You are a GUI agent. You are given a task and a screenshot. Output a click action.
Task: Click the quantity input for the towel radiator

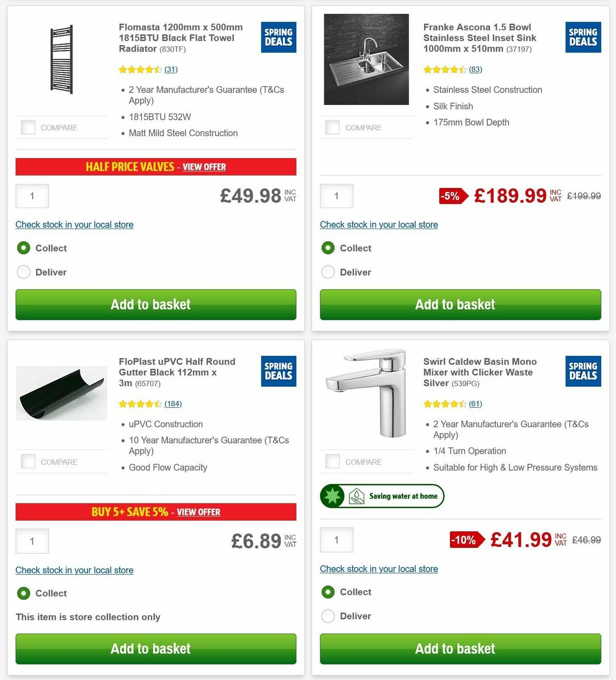click(32, 196)
